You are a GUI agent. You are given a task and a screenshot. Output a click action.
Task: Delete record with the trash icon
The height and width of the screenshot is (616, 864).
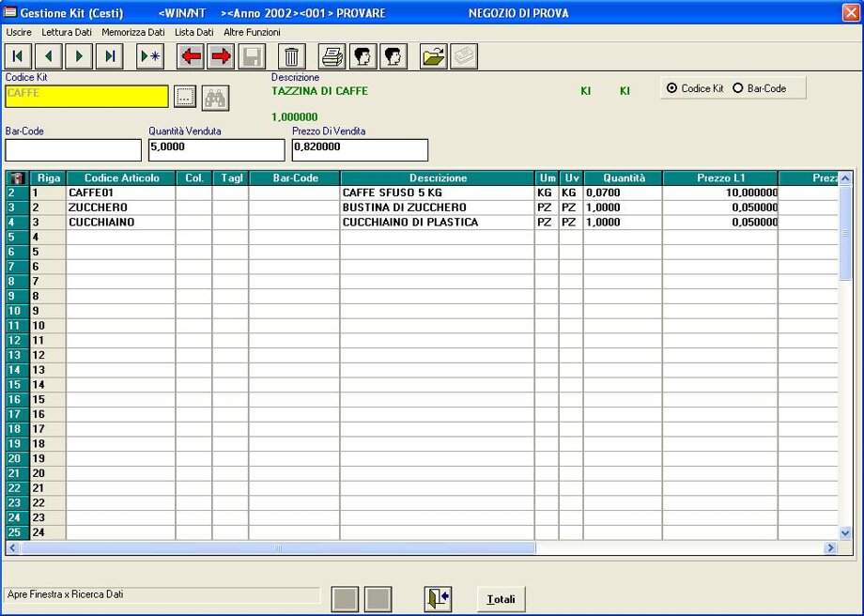pyautogui.click(x=292, y=56)
